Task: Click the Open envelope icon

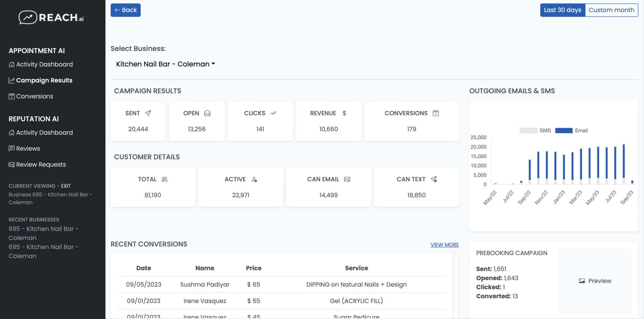Action: pos(207,113)
